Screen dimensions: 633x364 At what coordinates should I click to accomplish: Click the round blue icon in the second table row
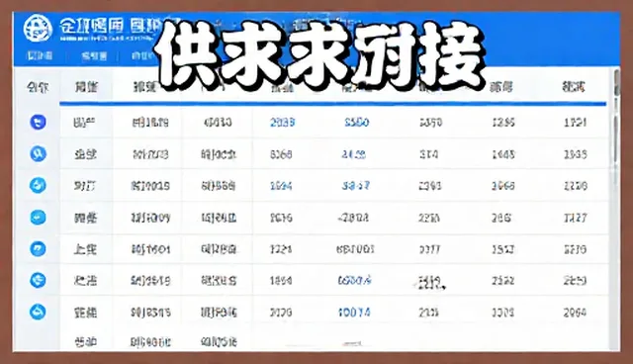click(38, 153)
